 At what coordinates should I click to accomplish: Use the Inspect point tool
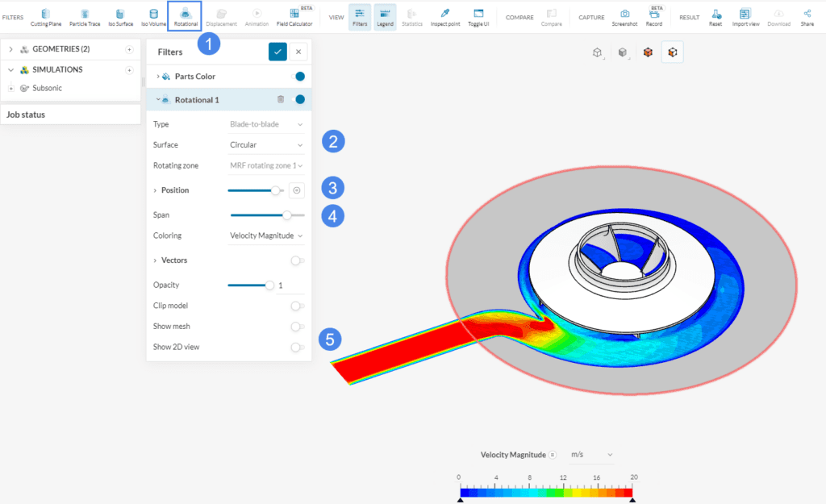point(444,15)
